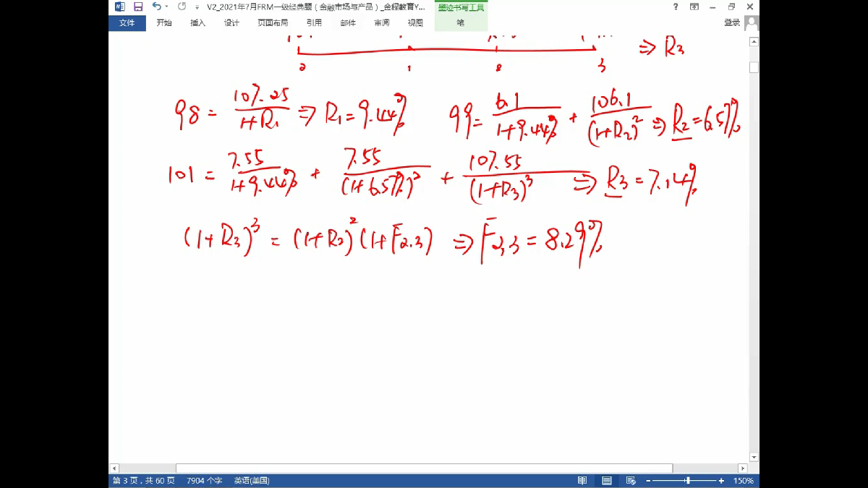Open the 文件 (File) tab
The height and width of the screenshot is (488, 868).
127,23
